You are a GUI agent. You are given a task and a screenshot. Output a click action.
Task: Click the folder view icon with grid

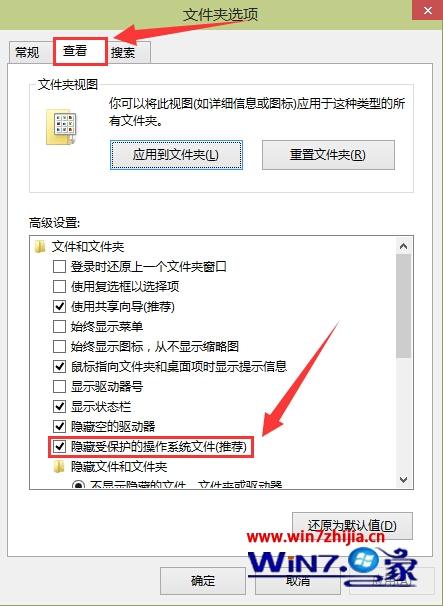click(61, 127)
